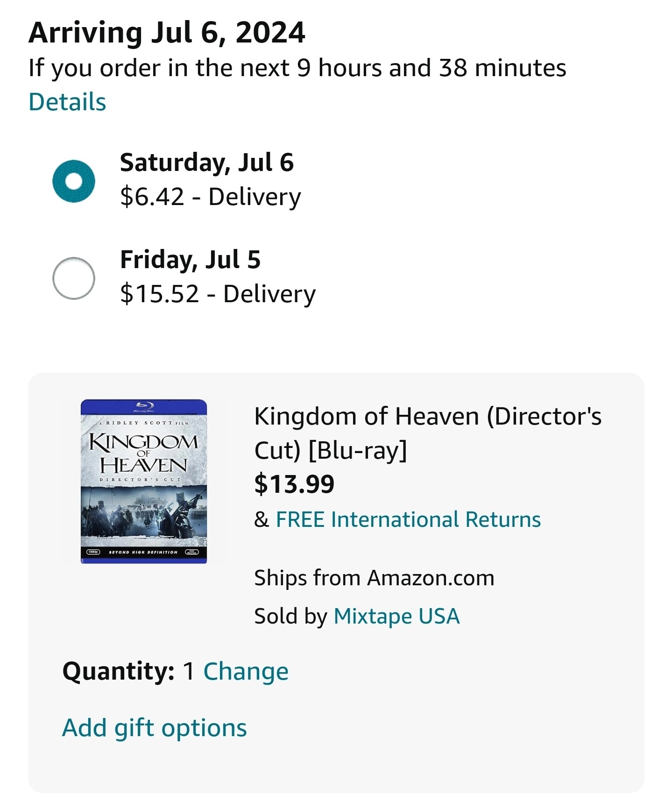Click the $6.42 delivery price text
Viewport: 672px width, 809px height.
click(210, 197)
